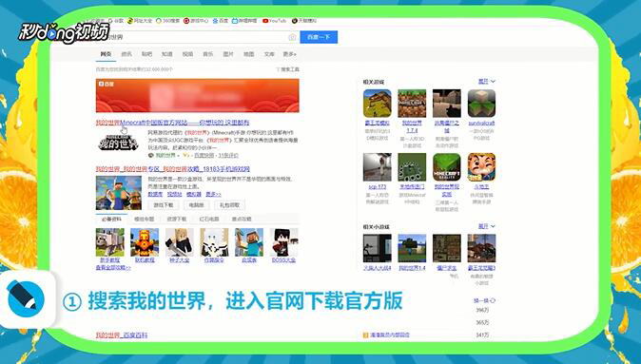Open the 谷歌 bookmark
Image resolution: width=641 pixels, height=364 pixels.
click(x=116, y=20)
